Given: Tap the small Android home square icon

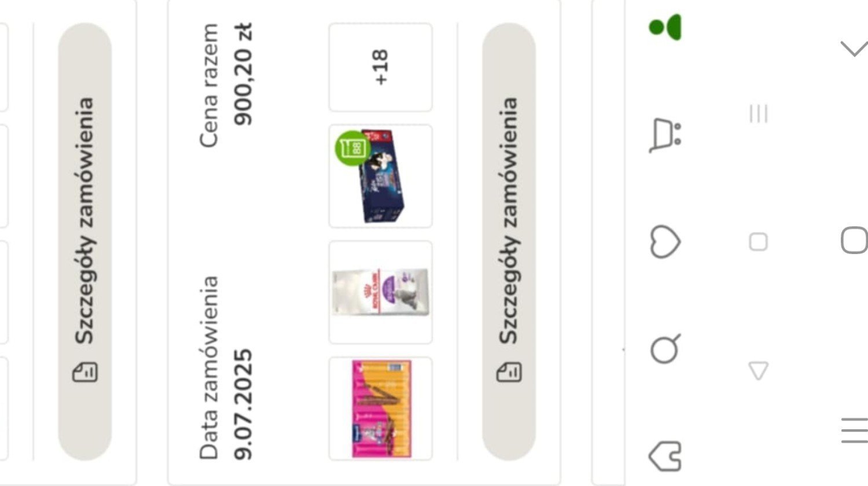Looking at the screenshot, I should (x=758, y=241).
